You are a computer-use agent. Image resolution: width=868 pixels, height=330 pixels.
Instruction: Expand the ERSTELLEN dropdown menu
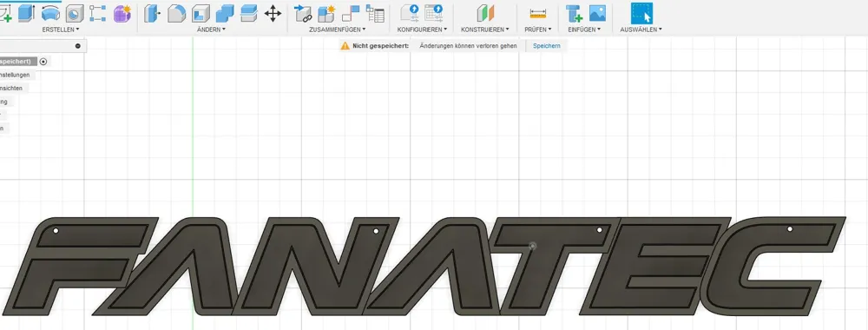pos(61,30)
